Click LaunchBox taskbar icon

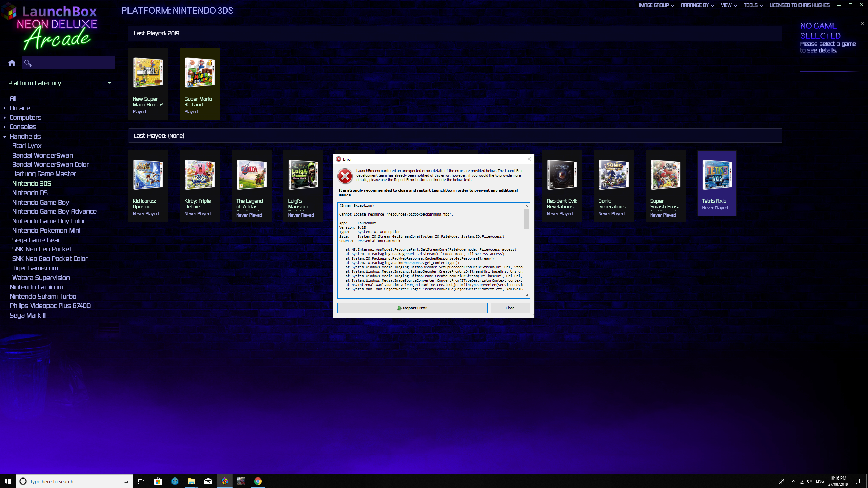[x=224, y=481]
